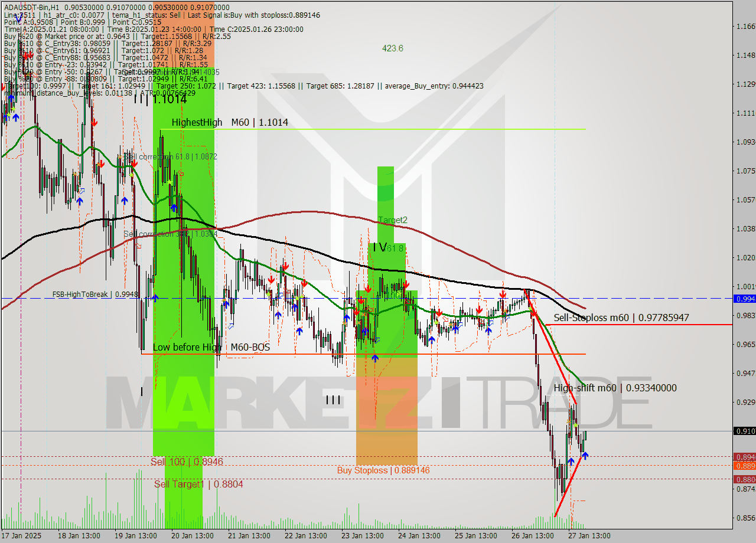Image resolution: width=756 pixels, height=543 pixels.
Task: Click the '22 Jan 13:00' time label
Action: pyautogui.click(x=305, y=536)
